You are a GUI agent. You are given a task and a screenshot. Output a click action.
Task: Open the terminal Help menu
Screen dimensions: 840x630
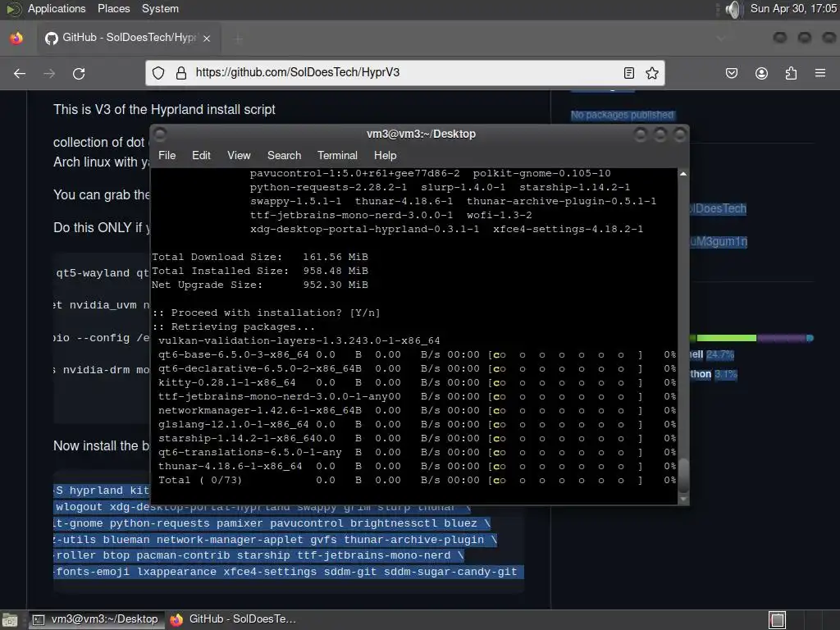coord(386,155)
